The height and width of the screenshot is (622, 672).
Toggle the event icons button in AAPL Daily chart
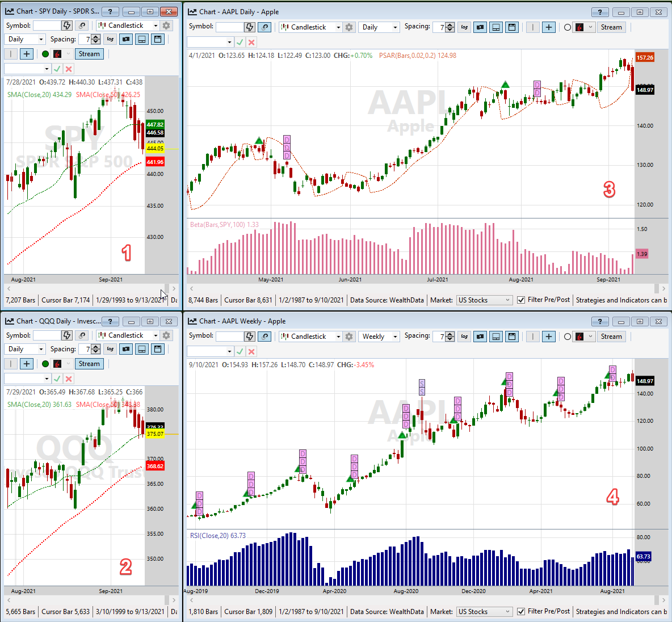tap(480, 27)
